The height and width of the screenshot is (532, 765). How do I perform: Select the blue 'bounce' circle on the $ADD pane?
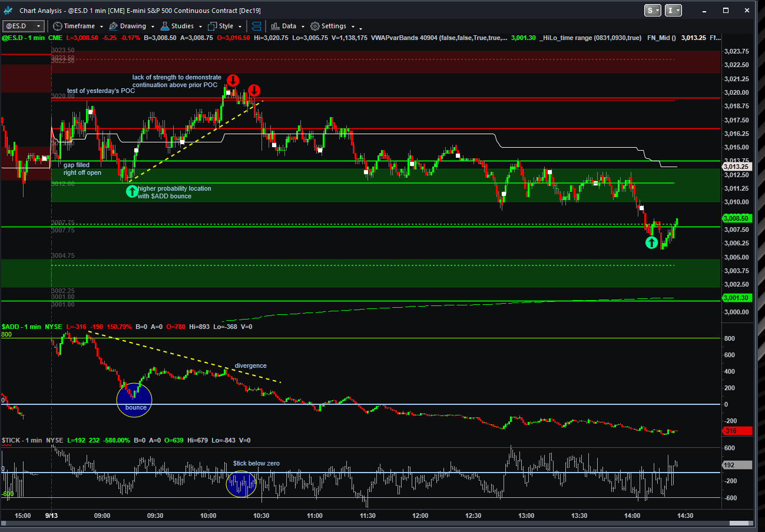(135, 400)
